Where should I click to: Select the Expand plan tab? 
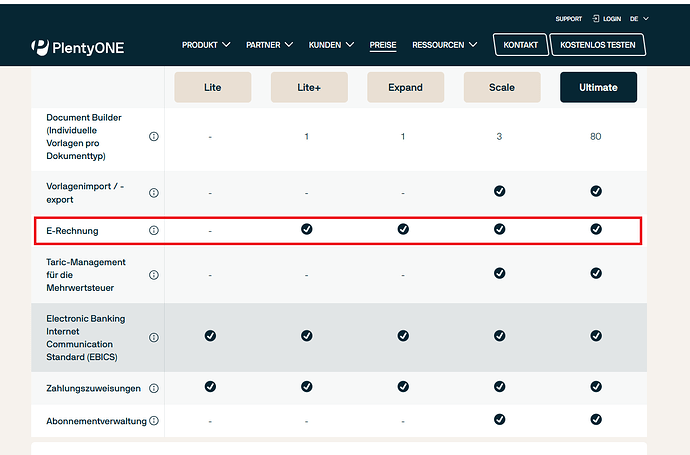click(x=405, y=87)
